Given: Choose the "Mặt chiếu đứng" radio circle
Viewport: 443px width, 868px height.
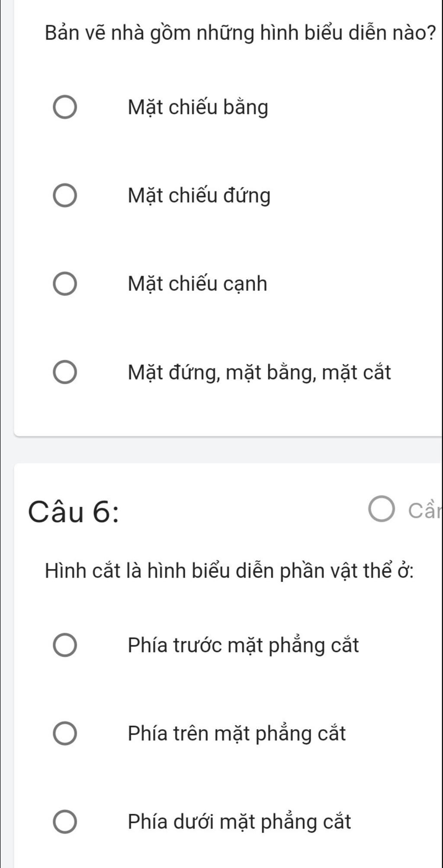Looking at the screenshot, I should pos(65,196).
